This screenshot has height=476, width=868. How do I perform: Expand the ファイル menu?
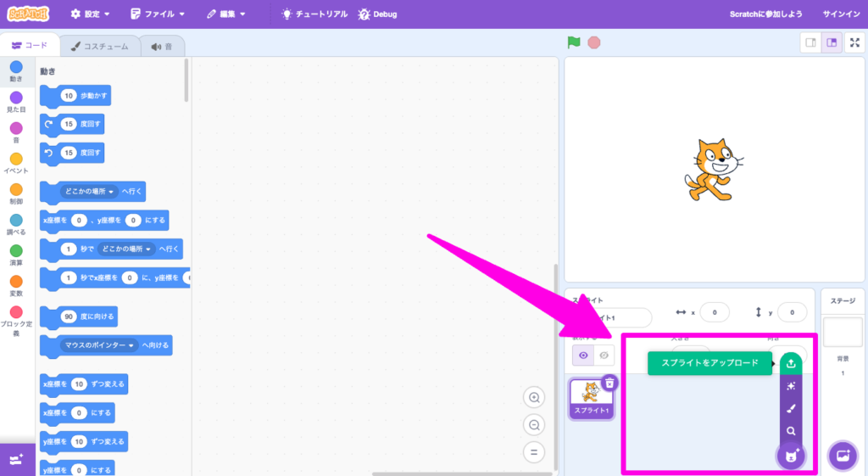[x=159, y=14]
